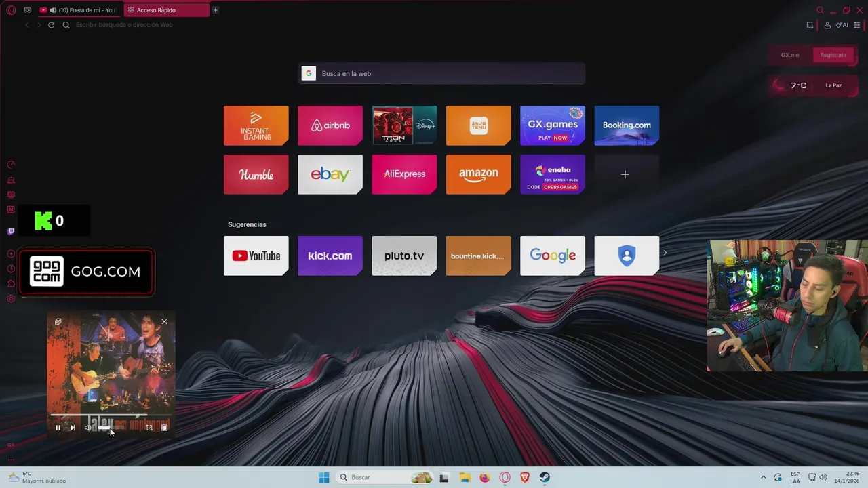
Task: Open Booking.com speed dial
Action: (x=627, y=125)
